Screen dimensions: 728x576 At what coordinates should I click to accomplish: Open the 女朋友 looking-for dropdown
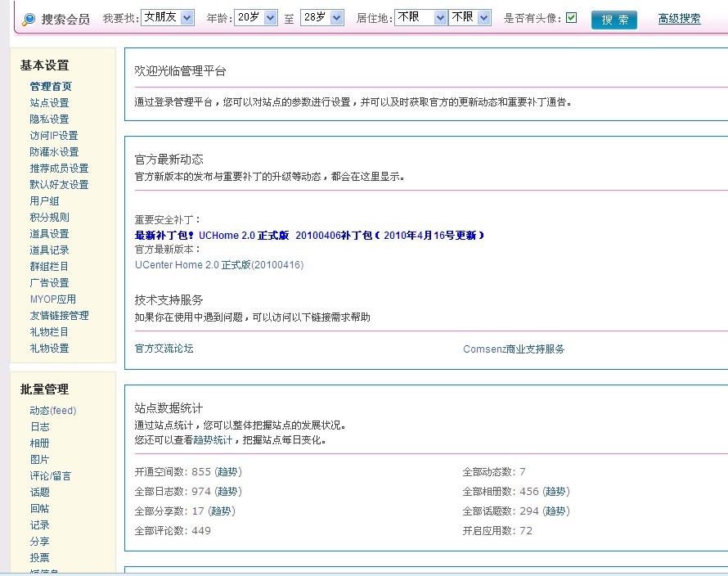(x=168, y=18)
